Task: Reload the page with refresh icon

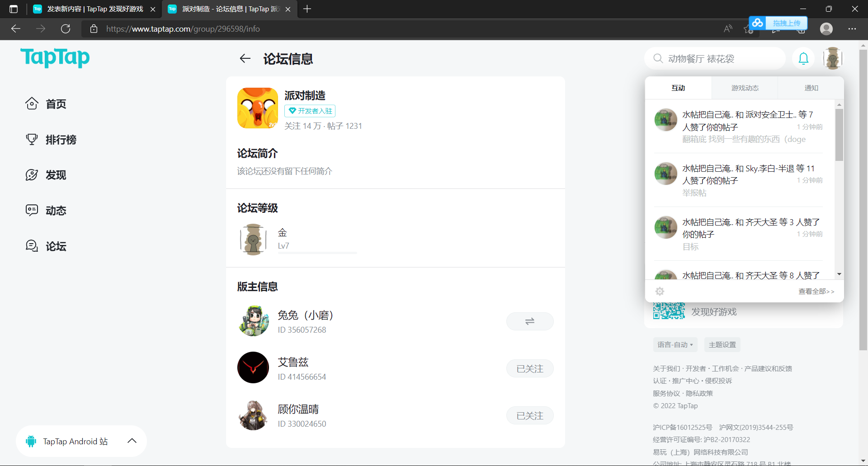Action: (66, 29)
